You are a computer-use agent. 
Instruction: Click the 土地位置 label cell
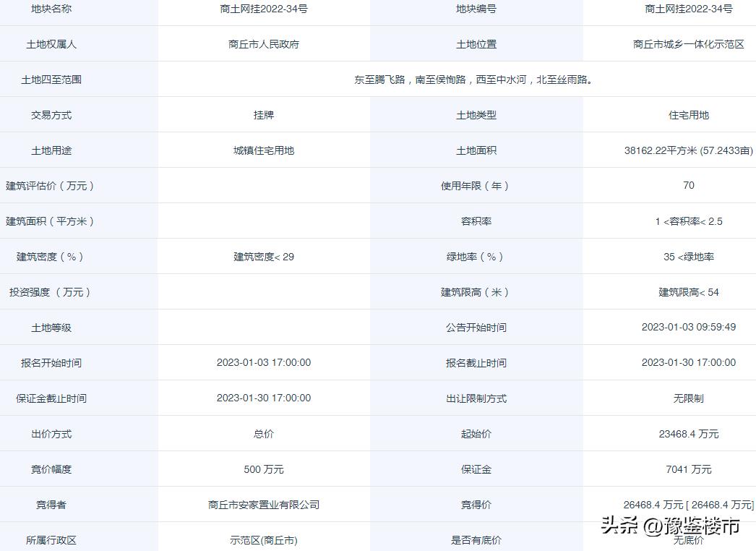coord(475,44)
